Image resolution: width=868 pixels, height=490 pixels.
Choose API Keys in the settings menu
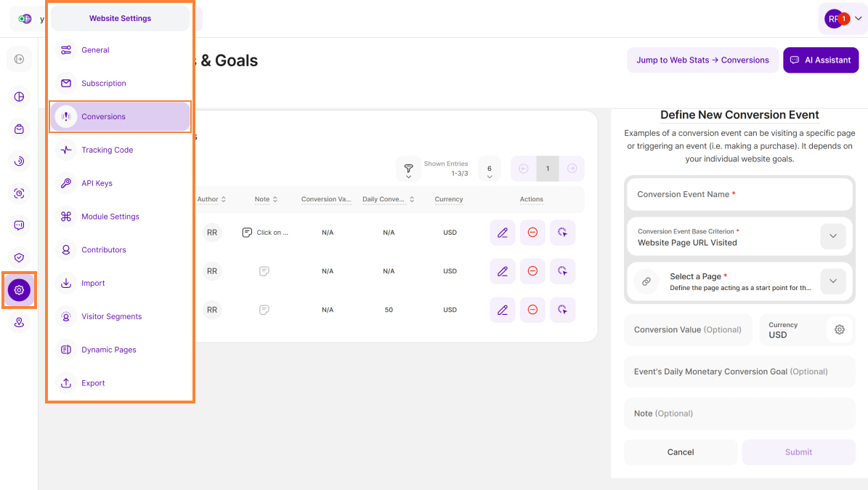pyautogui.click(x=97, y=183)
